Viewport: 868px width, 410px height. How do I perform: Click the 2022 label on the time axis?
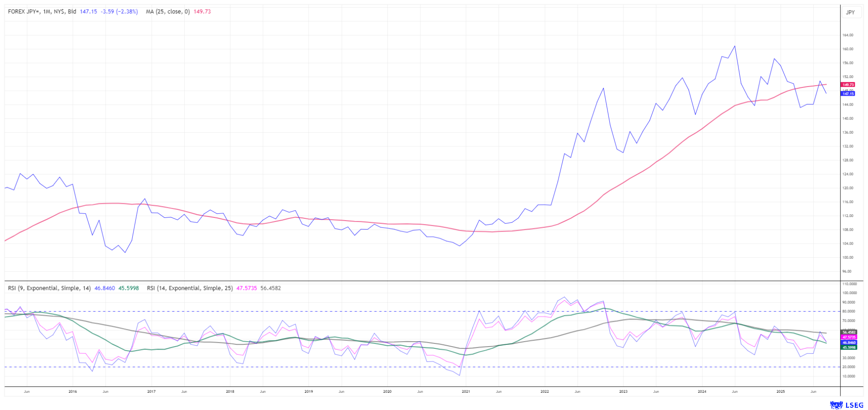(545, 391)
